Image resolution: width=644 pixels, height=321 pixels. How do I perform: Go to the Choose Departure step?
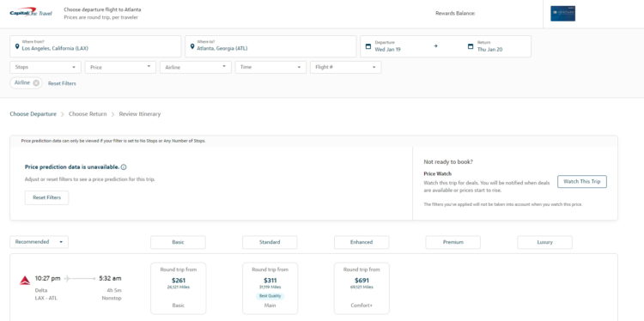33,114
